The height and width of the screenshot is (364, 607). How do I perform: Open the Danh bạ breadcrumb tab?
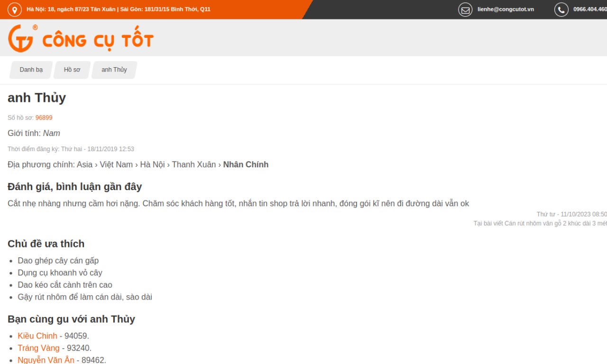31,70
